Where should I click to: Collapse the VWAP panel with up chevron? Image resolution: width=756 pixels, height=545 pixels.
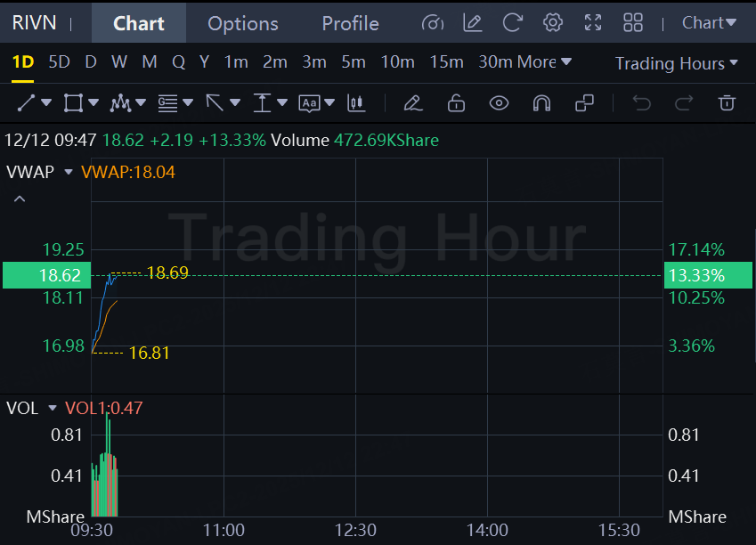(x=20, y=199)
